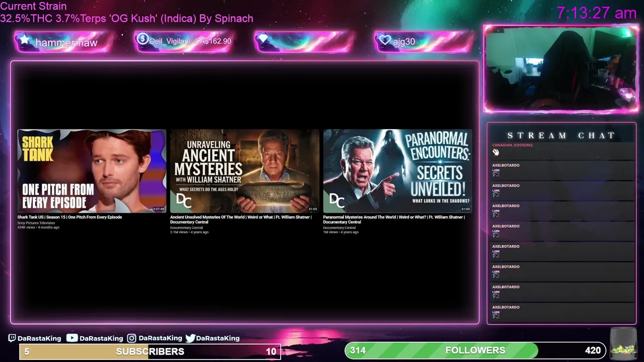Viewport: 644px width, 362px height.
Task: Open Documentary Central channel under Paranormal Mysteries video
Action: tap(339, 228)
